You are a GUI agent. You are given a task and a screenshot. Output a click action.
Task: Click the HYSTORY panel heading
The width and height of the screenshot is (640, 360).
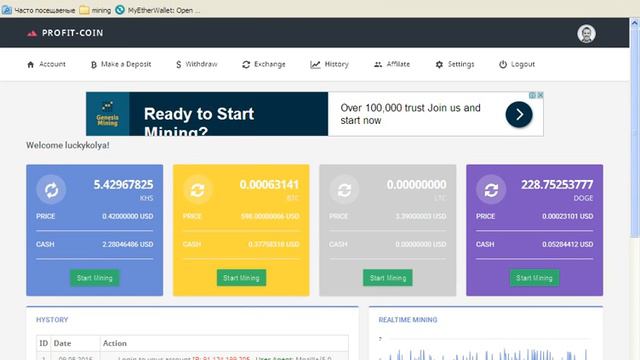click(52, 320)
